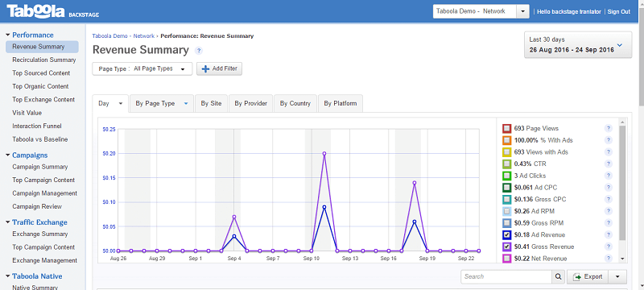This screenshot has width=644, height=290.
Task: Click the help icon for Ad Clicks
Action: [609, 176]
